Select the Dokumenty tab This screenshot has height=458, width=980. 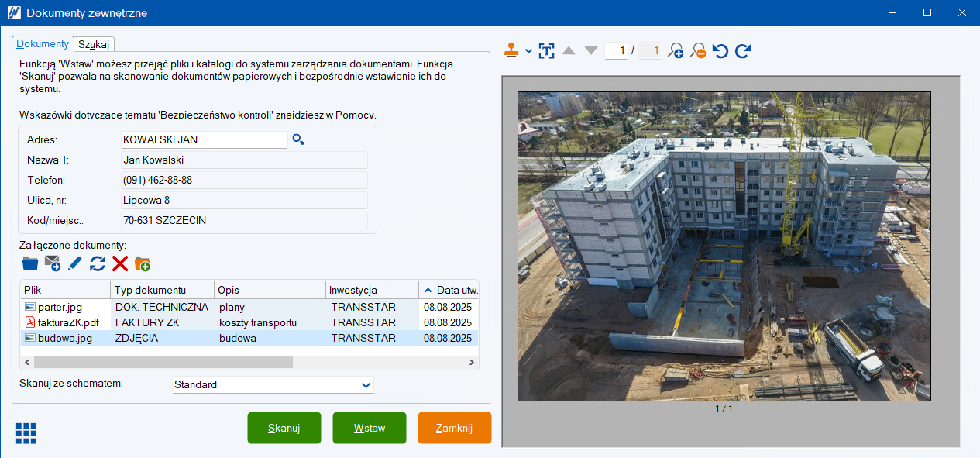pyautogui.click(x=43, y=44)
